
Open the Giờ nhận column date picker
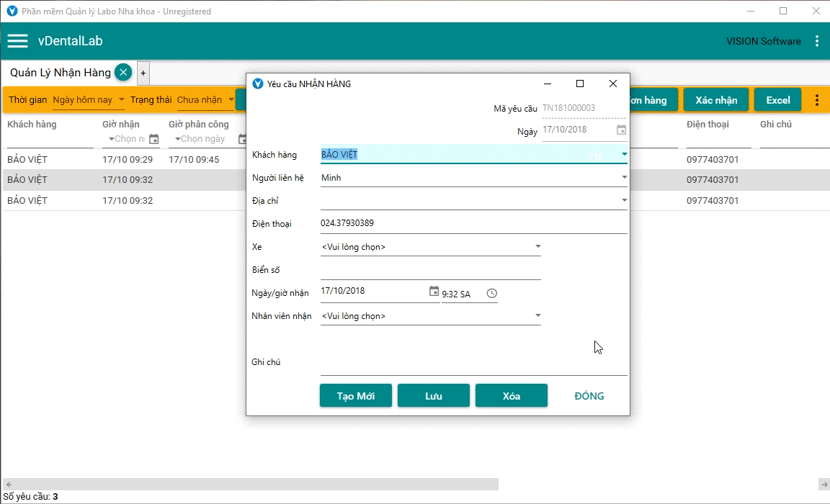tap(154, 139)
